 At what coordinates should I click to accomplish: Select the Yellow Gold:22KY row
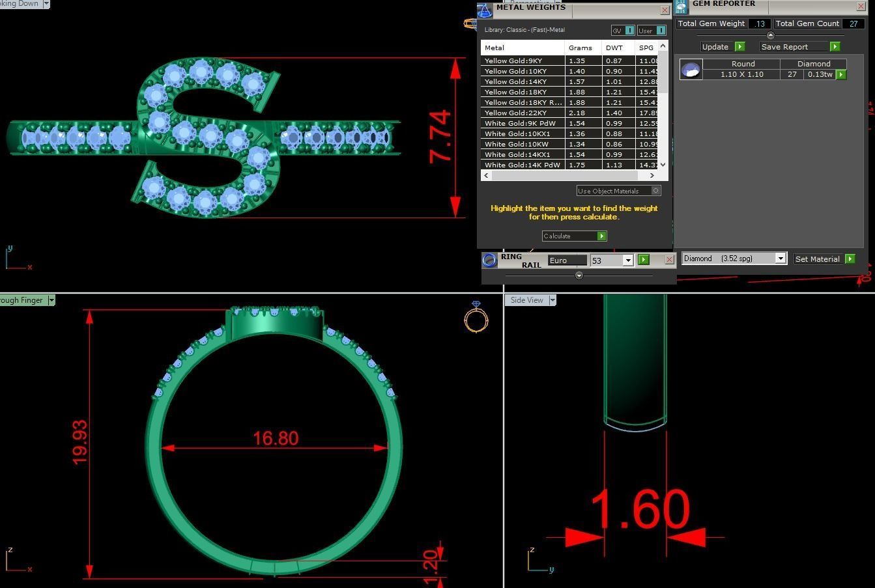pyautogui.click(x=570, y=113)
